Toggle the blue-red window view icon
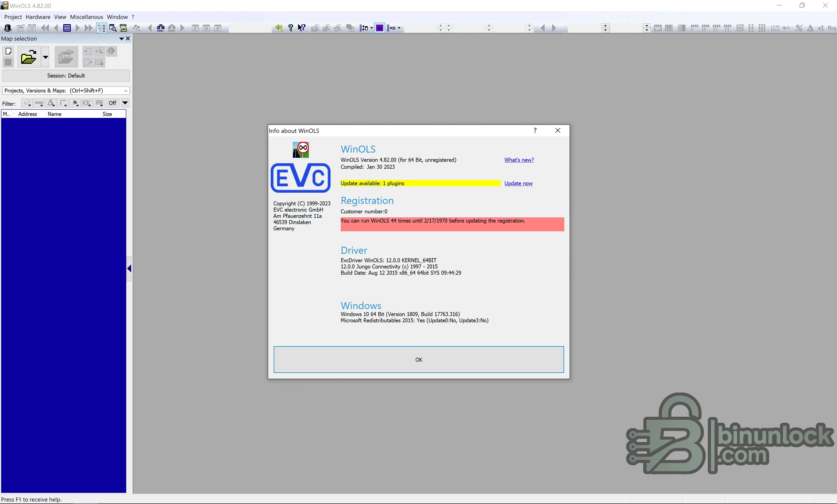 (380, 28)
